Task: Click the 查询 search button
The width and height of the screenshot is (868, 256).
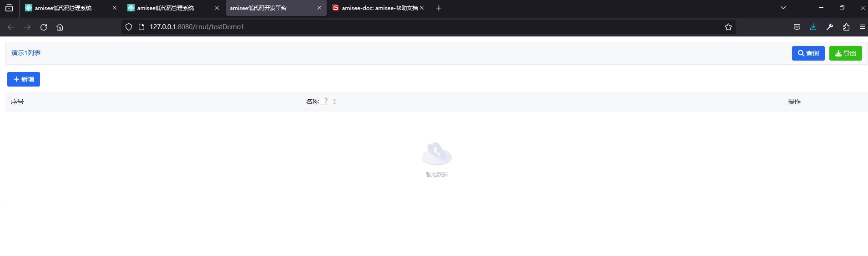Action: pos(808,53)
